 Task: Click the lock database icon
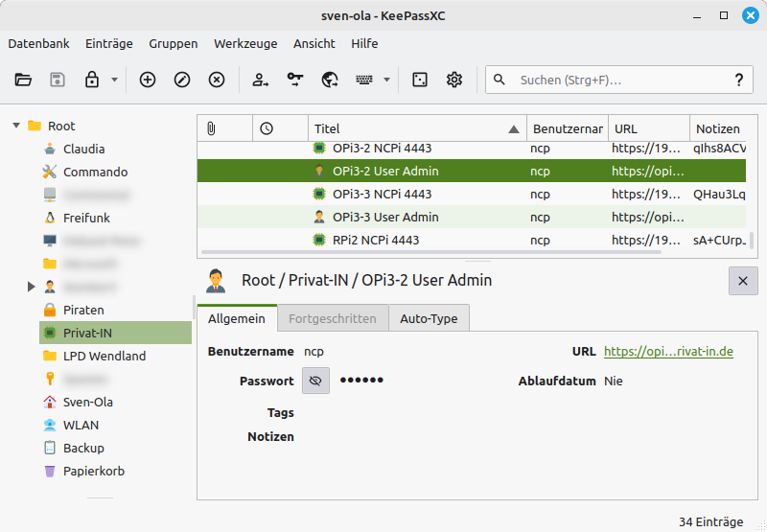tap(92, 81)
